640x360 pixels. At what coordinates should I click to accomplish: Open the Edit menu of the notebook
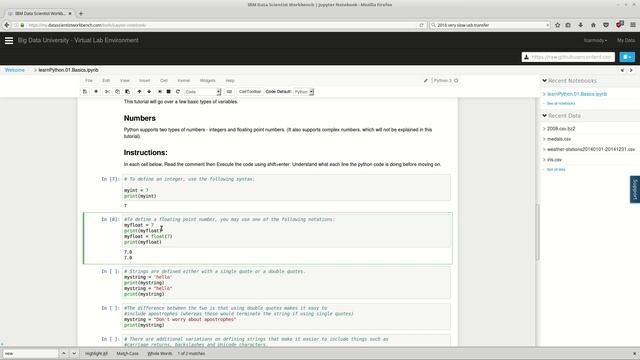pyautogui.click(x=106, y=81)
